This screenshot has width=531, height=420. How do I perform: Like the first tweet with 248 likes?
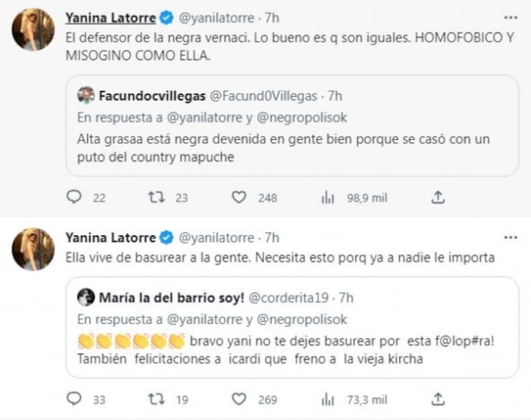click(239, 198)
